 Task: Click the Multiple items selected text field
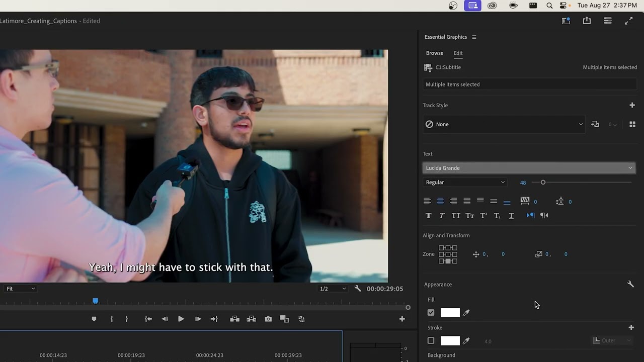[x=530, y=84]
